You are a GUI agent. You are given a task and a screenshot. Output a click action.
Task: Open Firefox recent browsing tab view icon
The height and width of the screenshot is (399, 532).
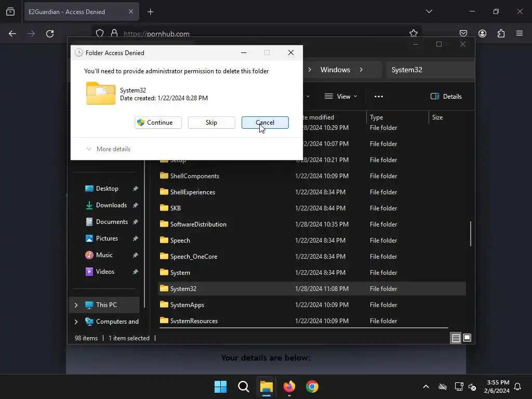(x=10, y=11)
